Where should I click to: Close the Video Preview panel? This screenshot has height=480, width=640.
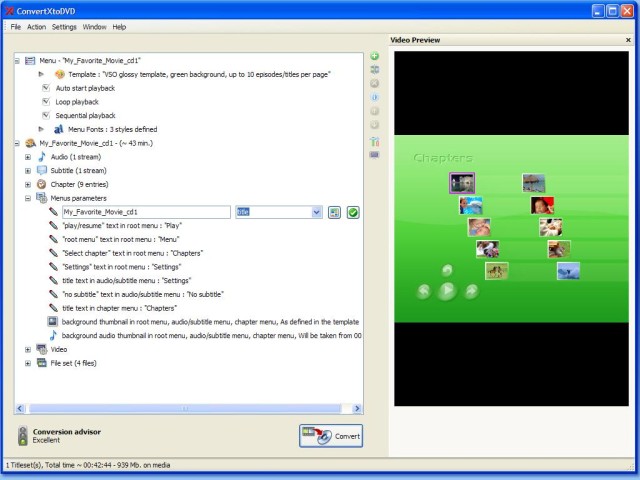628,40
